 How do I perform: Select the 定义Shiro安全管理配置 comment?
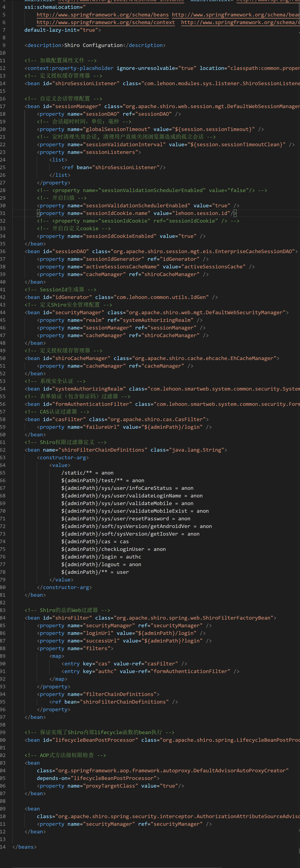tap(68, 305)
